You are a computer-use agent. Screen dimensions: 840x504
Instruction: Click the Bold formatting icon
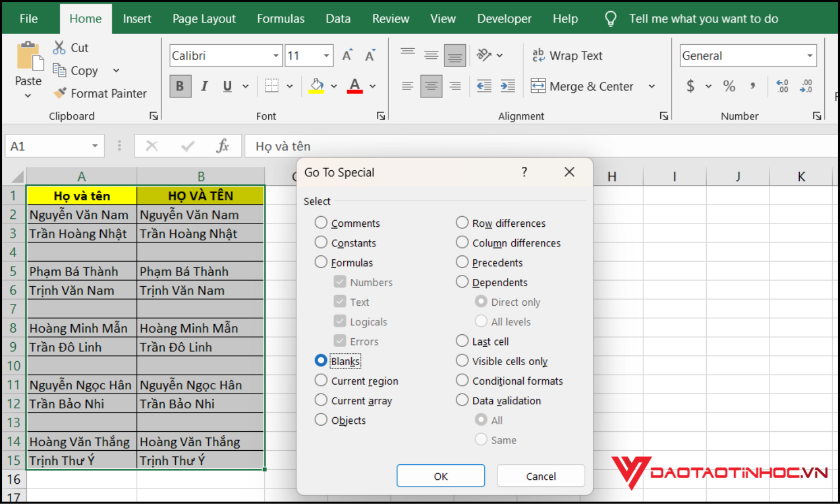[x=180, y=86]
